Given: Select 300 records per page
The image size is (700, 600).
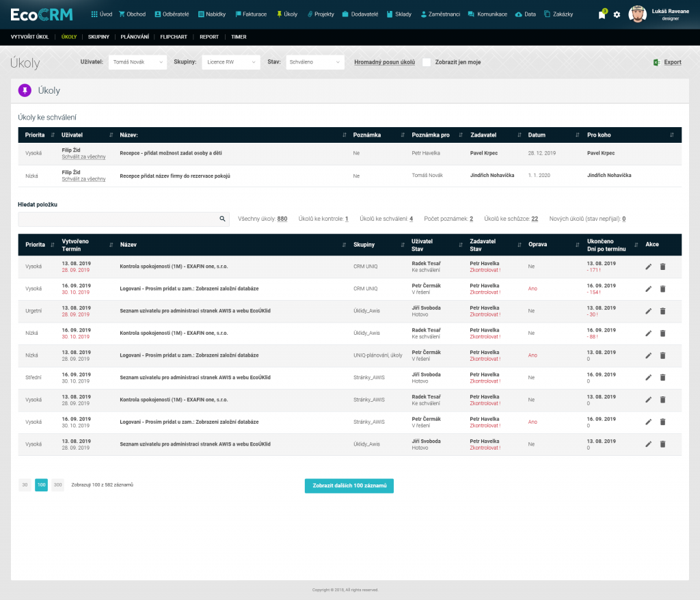Looking at the screenshot, I should [x=57, y=485].
